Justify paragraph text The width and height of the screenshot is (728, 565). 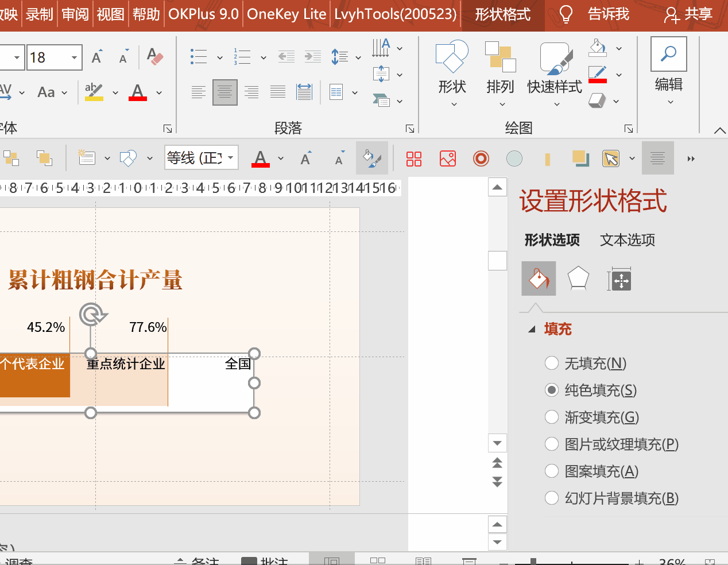278,92
